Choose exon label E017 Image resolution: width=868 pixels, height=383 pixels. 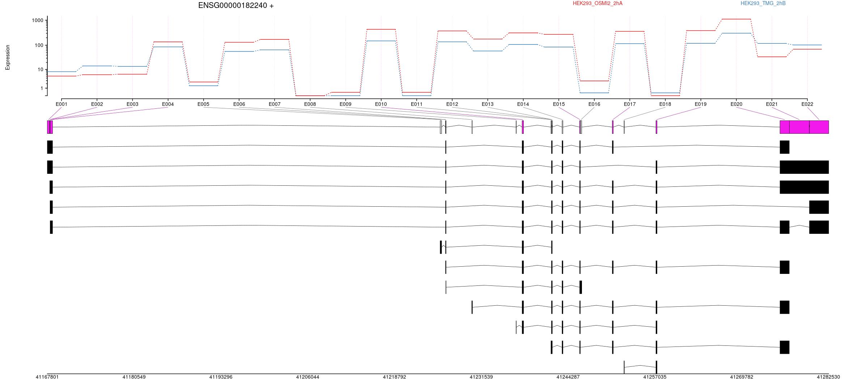[630, 104]
